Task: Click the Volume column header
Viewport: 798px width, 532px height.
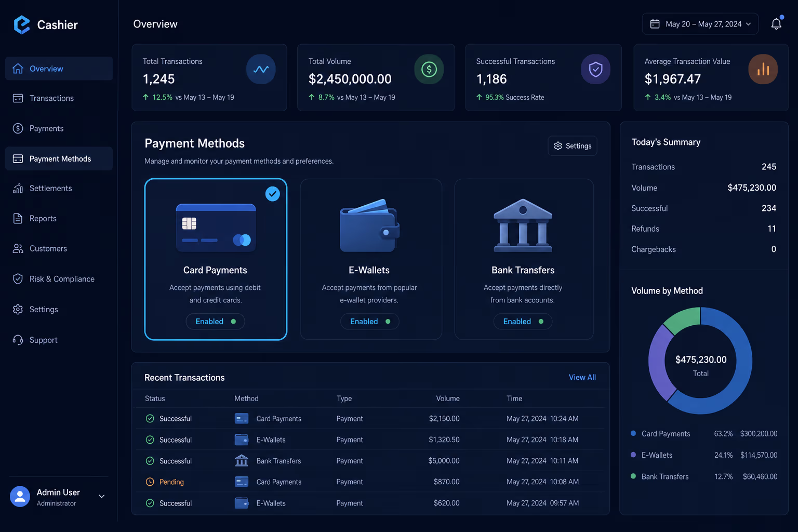Action: 448,398
